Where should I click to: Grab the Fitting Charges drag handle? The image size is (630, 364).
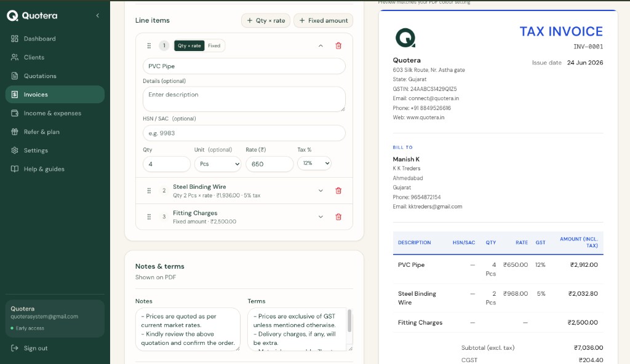149,216
